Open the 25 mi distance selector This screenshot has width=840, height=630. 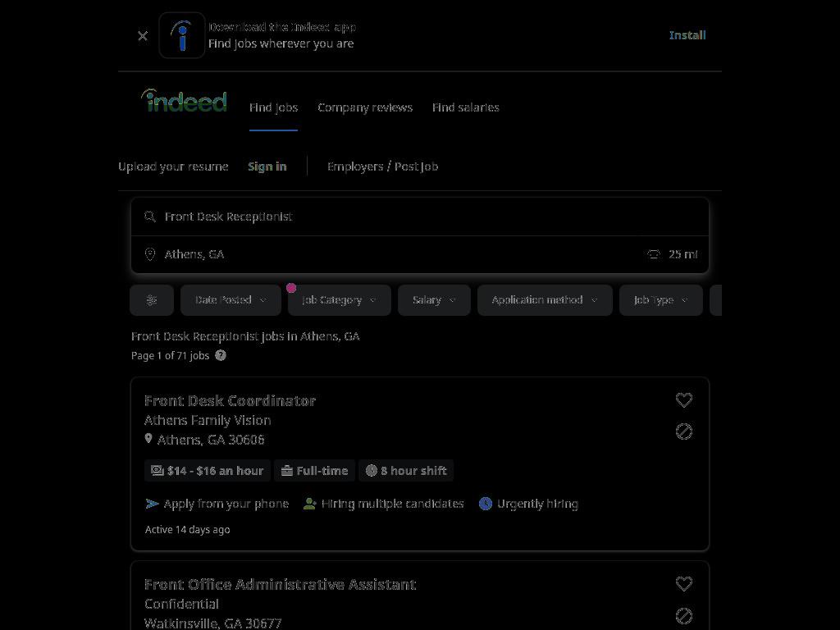[x=673, y=254]
